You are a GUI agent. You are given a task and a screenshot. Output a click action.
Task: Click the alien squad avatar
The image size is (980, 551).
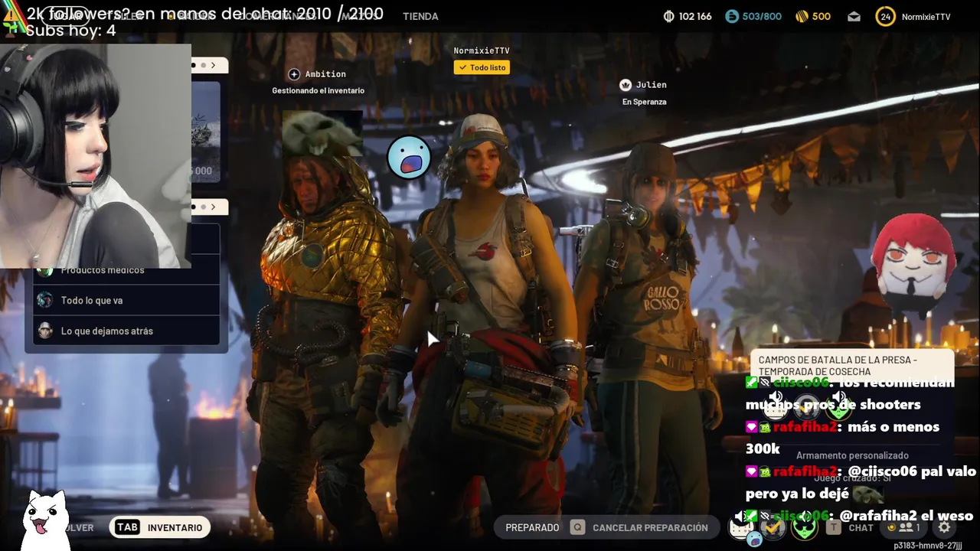(x=804, y=527)
